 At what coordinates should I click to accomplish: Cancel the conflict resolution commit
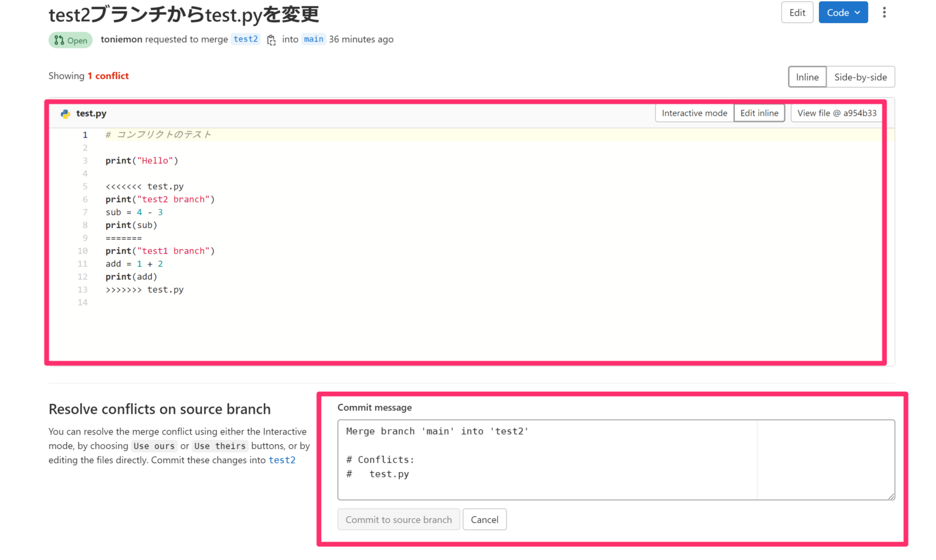click(484, 519)
